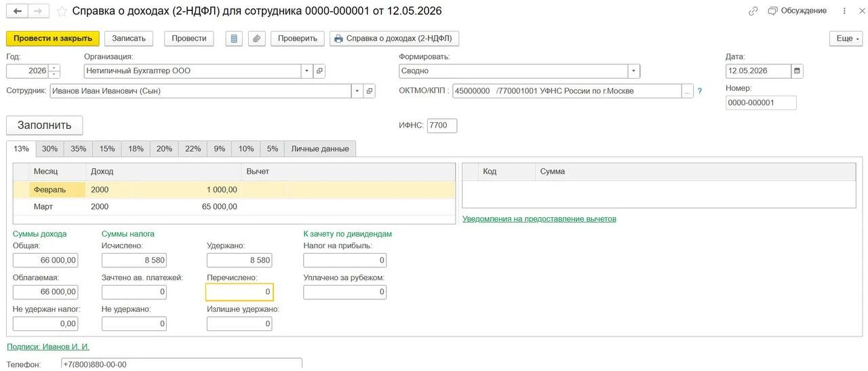
Task: Select the 65 000,00 income amount cell
Action: (x=186, y=207)
